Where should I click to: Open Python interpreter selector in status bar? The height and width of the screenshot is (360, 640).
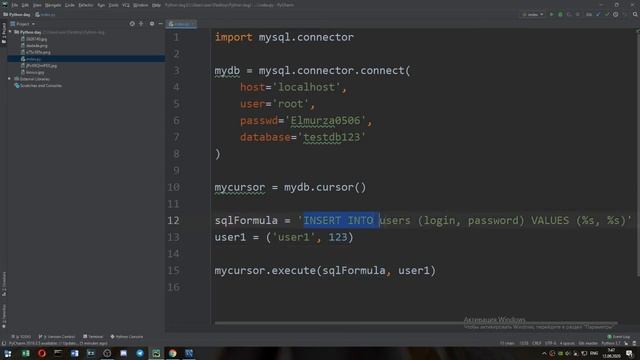tap(611, 344)
